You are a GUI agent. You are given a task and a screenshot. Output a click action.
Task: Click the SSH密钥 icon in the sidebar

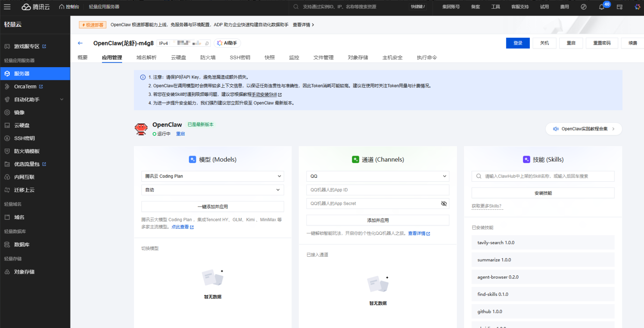coord(7,138)
